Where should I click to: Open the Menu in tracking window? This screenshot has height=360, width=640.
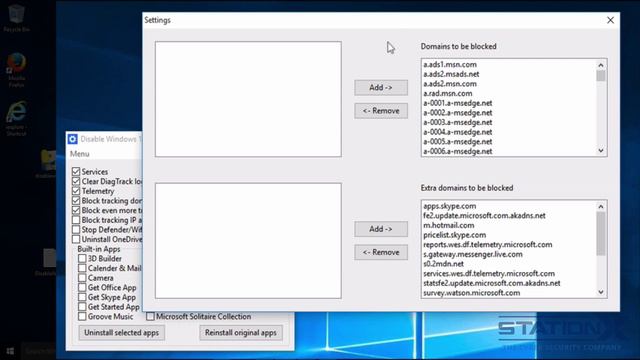tap(80, 154)
